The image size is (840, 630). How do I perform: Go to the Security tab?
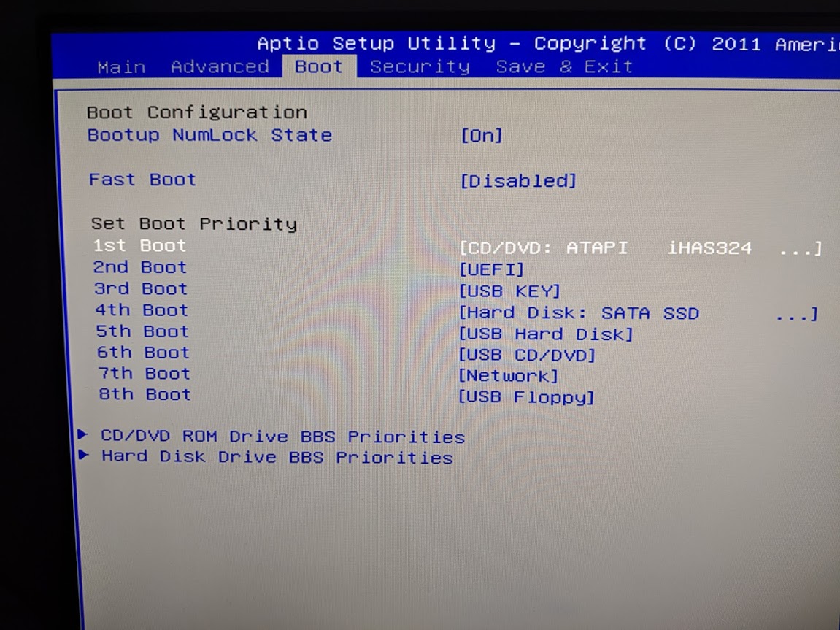tap(420, 67)
